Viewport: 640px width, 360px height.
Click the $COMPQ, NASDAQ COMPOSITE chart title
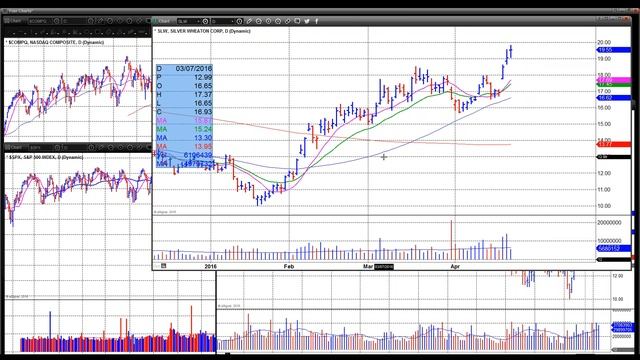click(56, 42)
